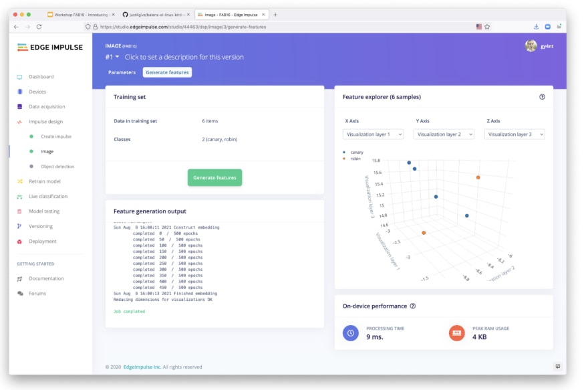
Task: Open the Y Axis visualization layer dropdown
Action: 444,134
